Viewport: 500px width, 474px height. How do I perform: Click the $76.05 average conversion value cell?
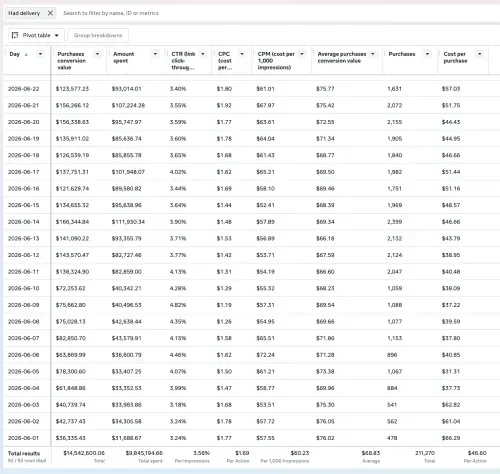325,421
